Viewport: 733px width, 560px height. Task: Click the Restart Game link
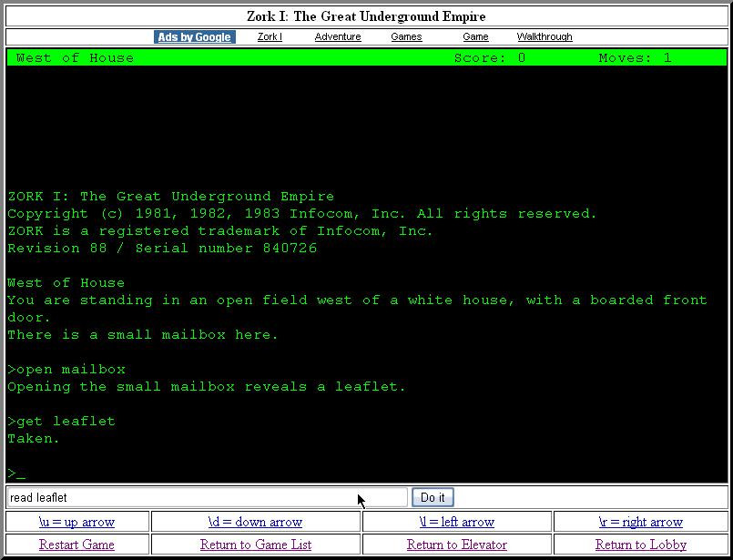(76, 545)
